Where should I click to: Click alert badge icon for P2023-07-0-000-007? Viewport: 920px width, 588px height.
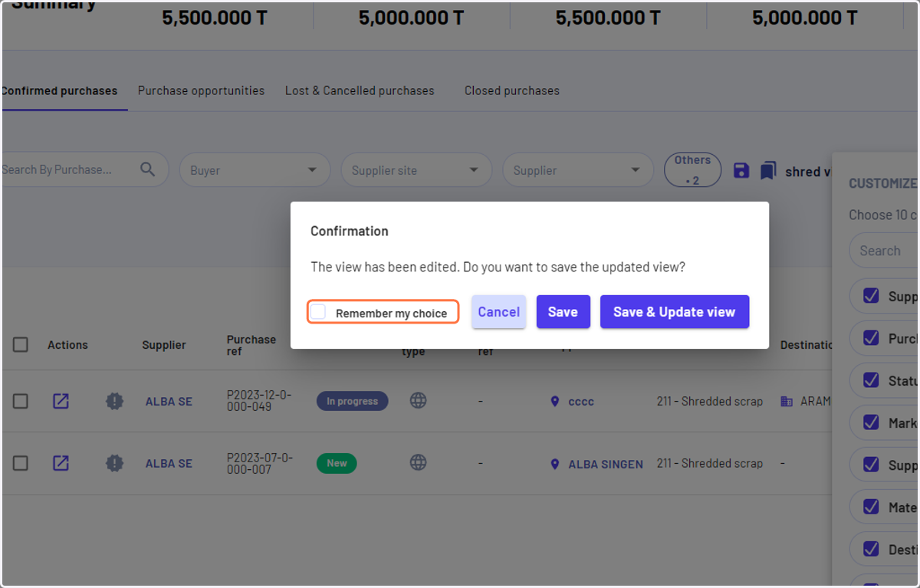(x=114, y=463)
